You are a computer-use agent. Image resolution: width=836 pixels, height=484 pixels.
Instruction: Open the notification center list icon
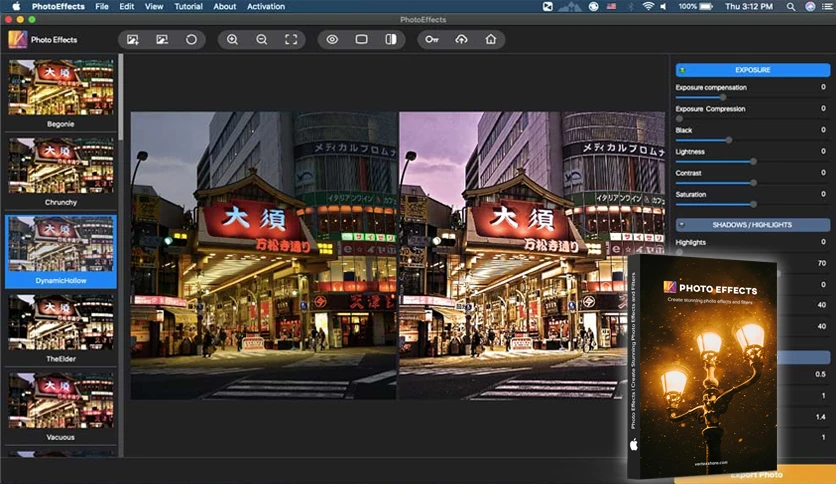(x=826, y=6)
